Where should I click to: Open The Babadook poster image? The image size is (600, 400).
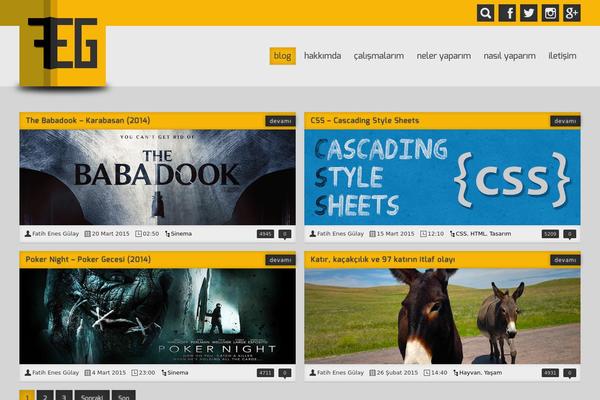tap(157, 177)
